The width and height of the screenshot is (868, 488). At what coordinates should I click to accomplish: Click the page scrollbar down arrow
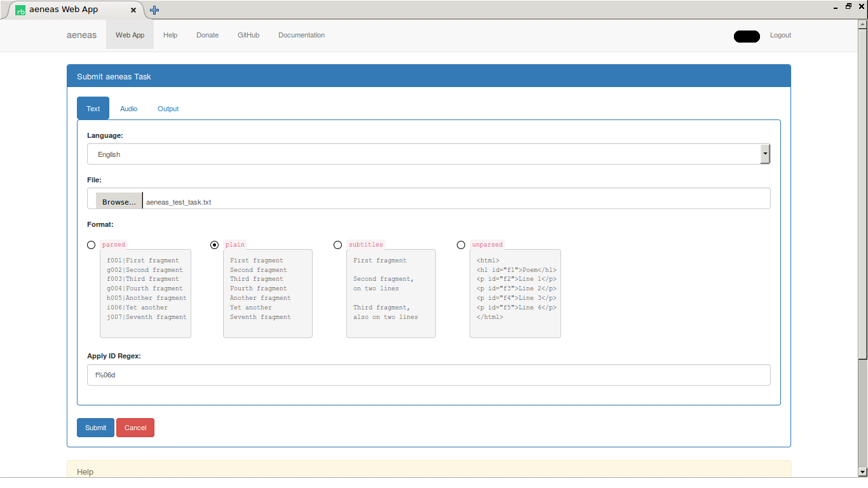pyautogui.click(x=862, y=471)
